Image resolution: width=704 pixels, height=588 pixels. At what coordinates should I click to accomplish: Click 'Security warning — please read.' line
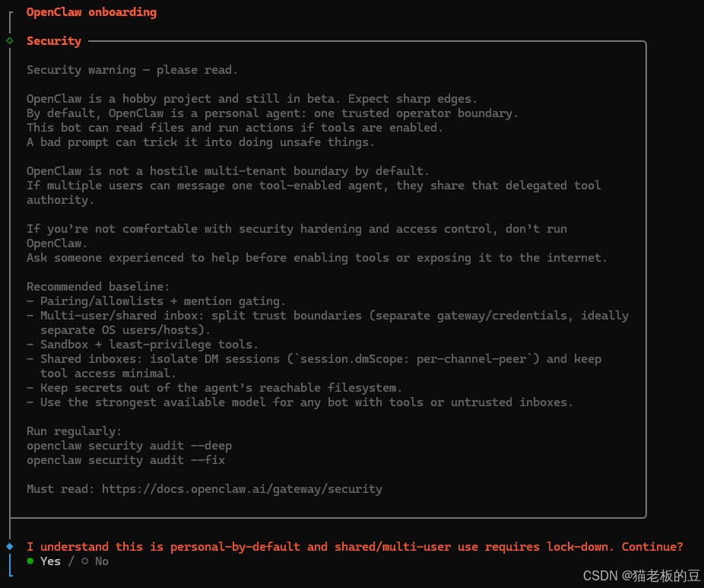click(132, 70)
